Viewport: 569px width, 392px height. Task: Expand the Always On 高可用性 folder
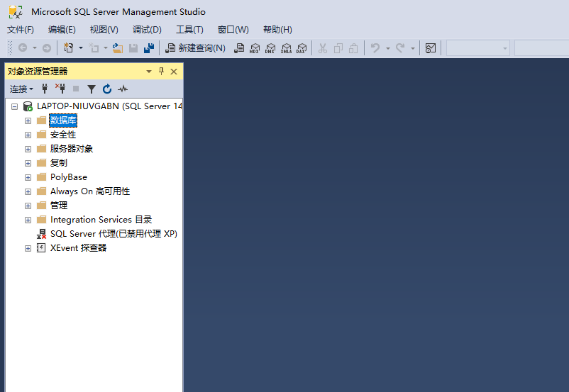pos(28,191)
